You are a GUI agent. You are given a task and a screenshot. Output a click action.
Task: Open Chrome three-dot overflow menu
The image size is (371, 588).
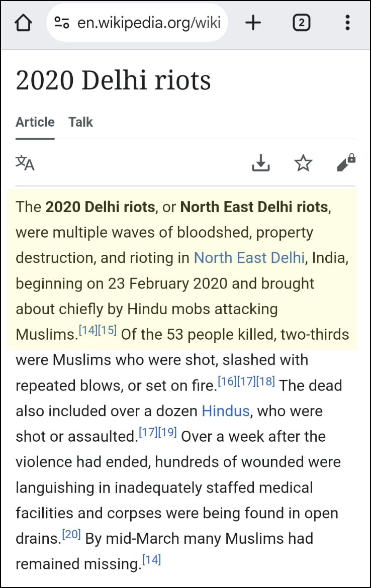[x=347, y=23]
